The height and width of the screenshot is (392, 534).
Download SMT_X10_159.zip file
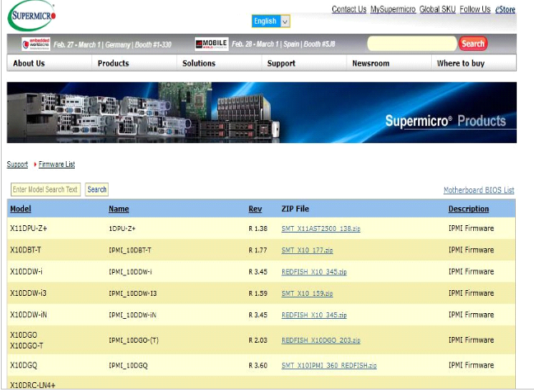(307, 293)
